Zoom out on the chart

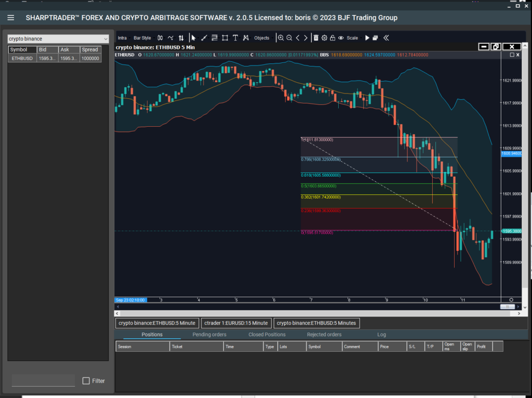[289, 38]
